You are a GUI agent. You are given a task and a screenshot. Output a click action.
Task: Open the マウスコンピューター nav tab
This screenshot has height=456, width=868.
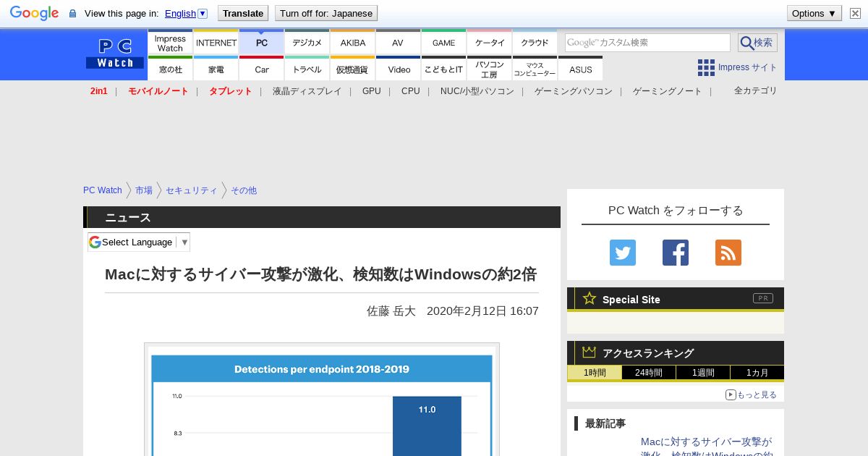pyautogui.click(x=535, y=69)
